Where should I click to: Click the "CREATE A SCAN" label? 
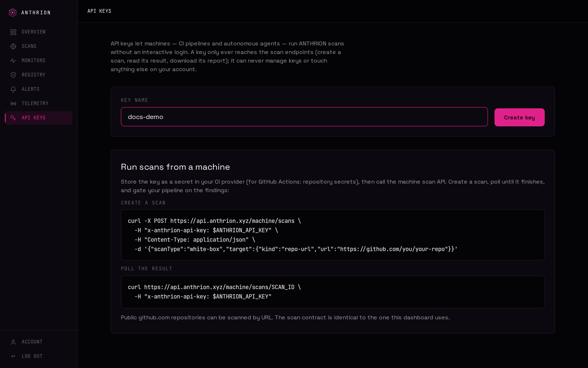pyautogui.click(x=143, y=203)
